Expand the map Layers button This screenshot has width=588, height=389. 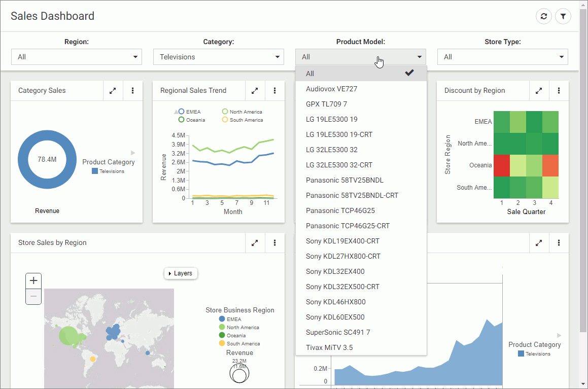tap(181, 273)
